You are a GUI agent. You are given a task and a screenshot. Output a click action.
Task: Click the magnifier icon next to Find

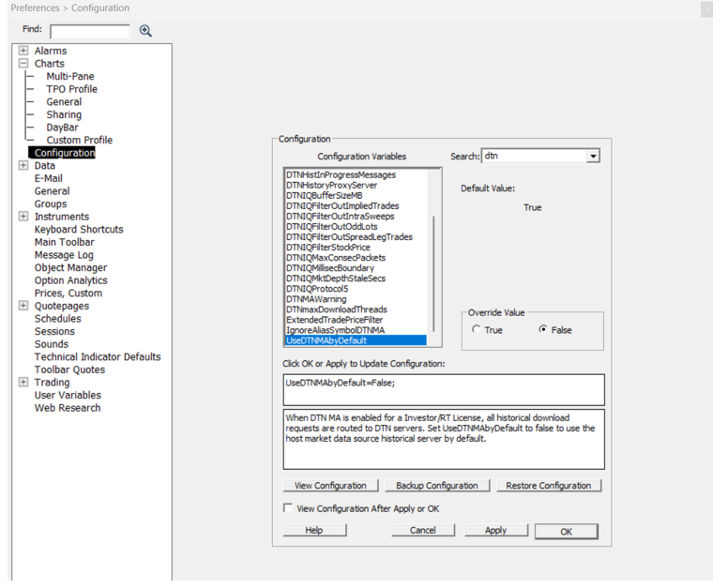(x=145, y=31)
